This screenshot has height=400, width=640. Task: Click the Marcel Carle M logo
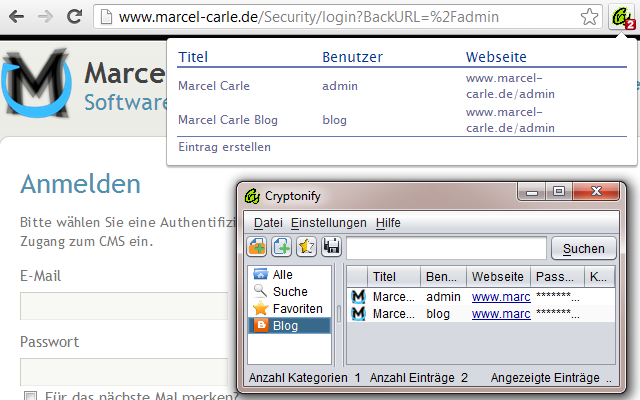[x=37, y=83]
